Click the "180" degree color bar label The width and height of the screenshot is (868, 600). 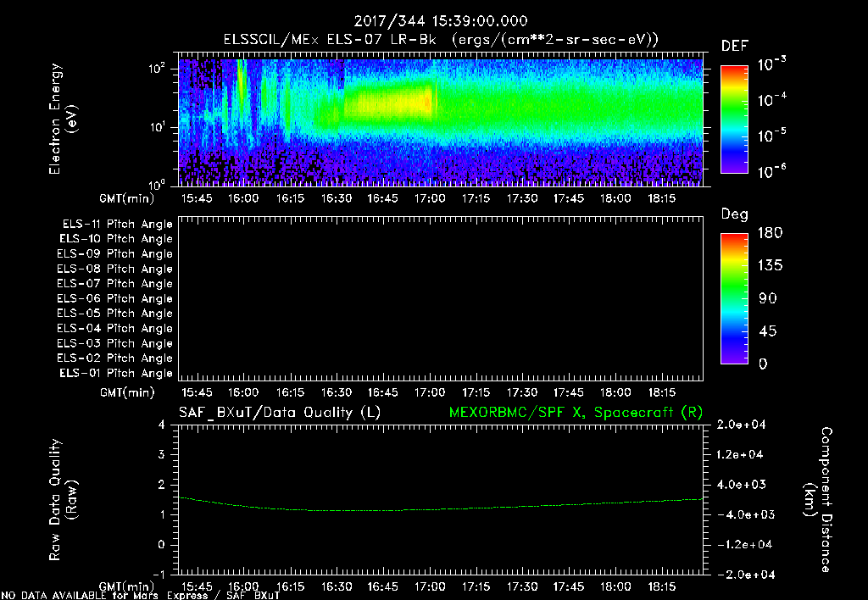coord(770,232)
